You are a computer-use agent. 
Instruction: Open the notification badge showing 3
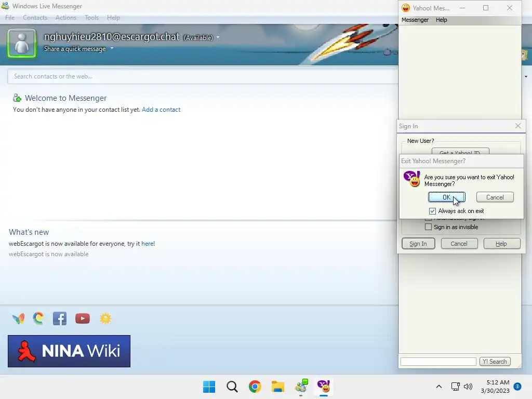click(x=517, y=387)
